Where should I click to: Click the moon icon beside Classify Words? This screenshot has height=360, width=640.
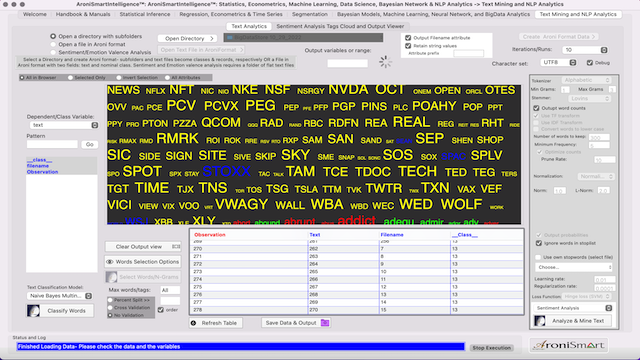point(33,311)
